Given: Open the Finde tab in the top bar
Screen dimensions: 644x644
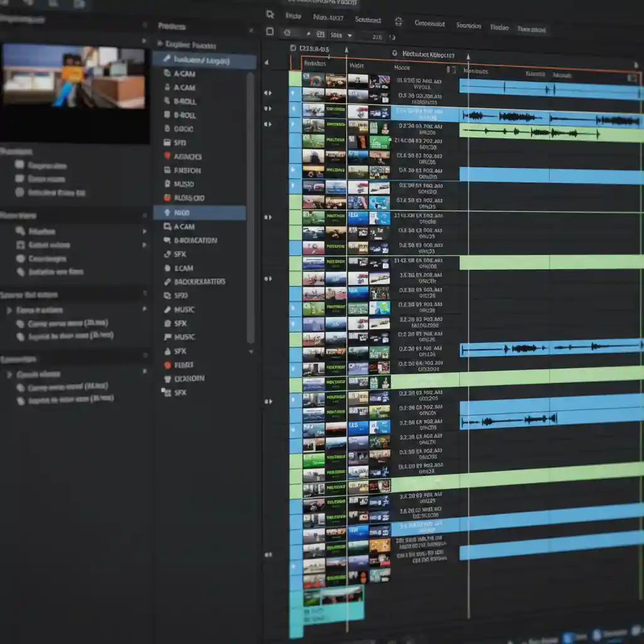Looking at the screenshot, I should pyautogui.click(x=293, y=16).
